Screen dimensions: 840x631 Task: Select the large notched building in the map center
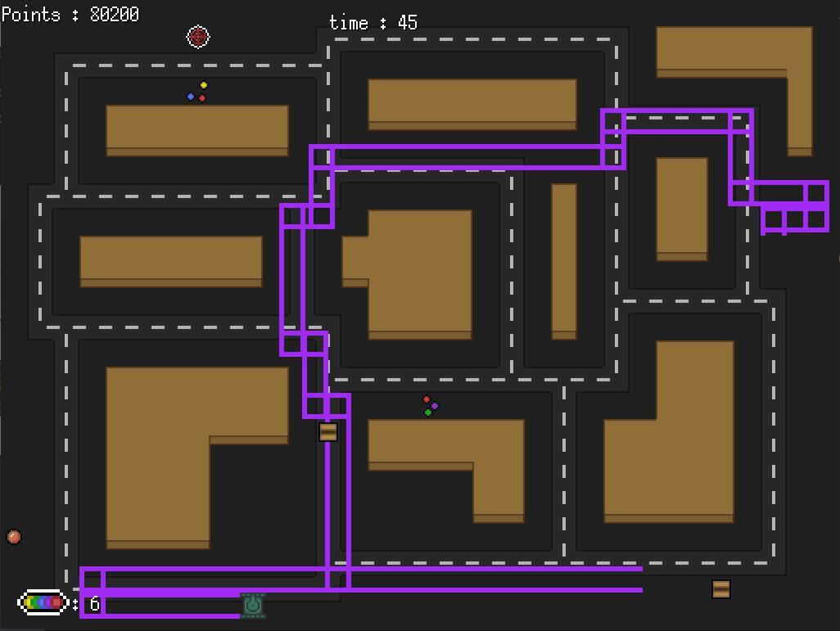[x=418, y=274]
